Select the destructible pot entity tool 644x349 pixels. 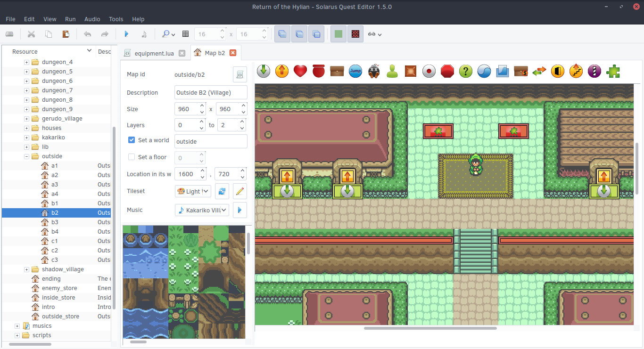318,71
